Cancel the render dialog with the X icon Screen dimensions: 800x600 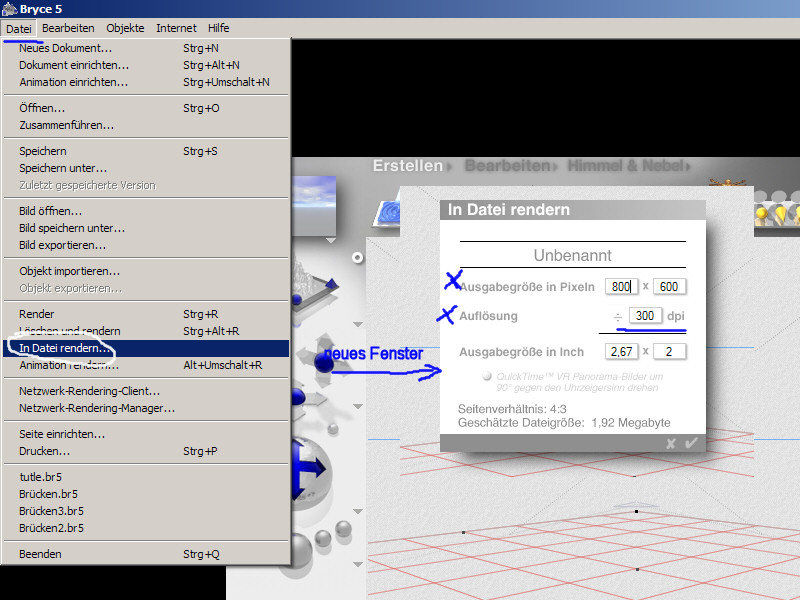click(x=671, y=443)
